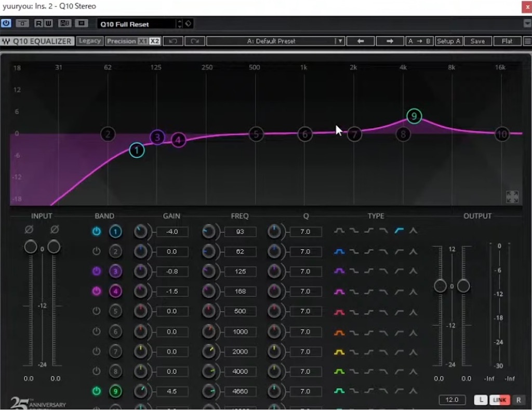The height and width of the screenshot is (410, 532).
Task: Switch to Legacy mode
Action: point(89,41)
